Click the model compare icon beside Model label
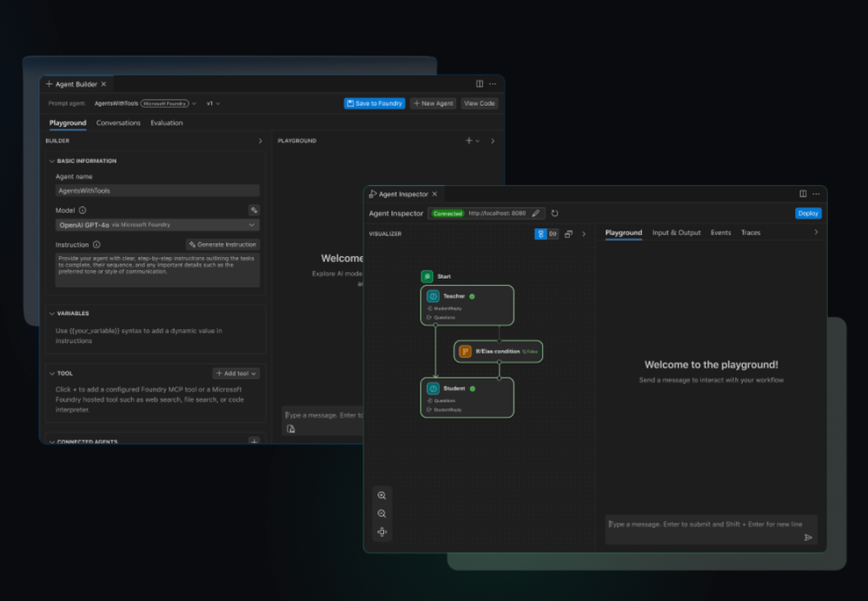868x601 pixels. 254,209
